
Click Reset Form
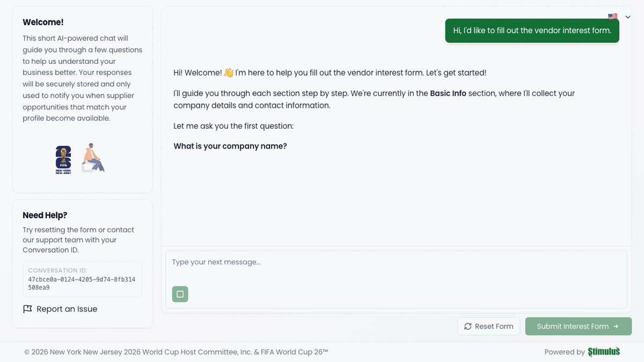[x=488, y=326]
